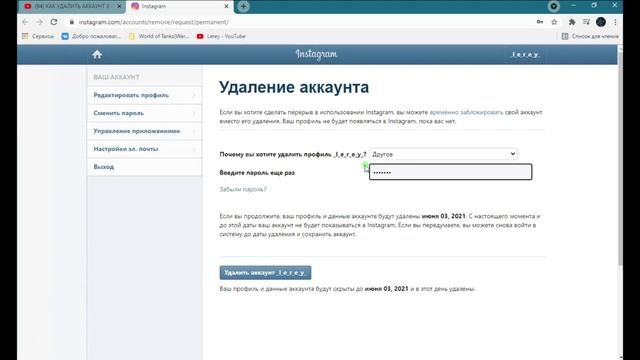Open the Список для чтения reading list
This screenshot has height=360, width=640.
[590, 36]
